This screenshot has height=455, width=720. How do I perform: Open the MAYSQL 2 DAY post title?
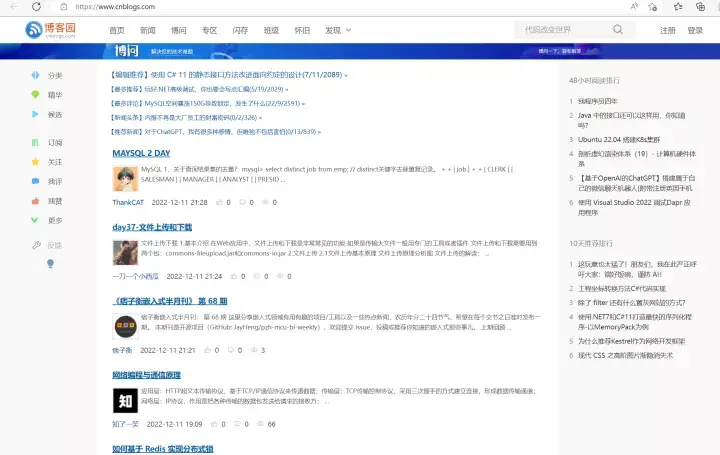[141, 153]
